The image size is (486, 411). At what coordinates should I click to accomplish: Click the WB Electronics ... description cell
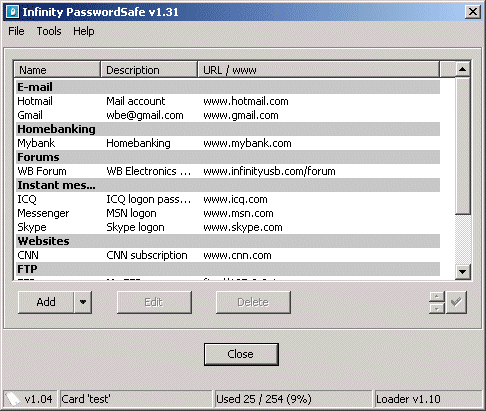149,171
